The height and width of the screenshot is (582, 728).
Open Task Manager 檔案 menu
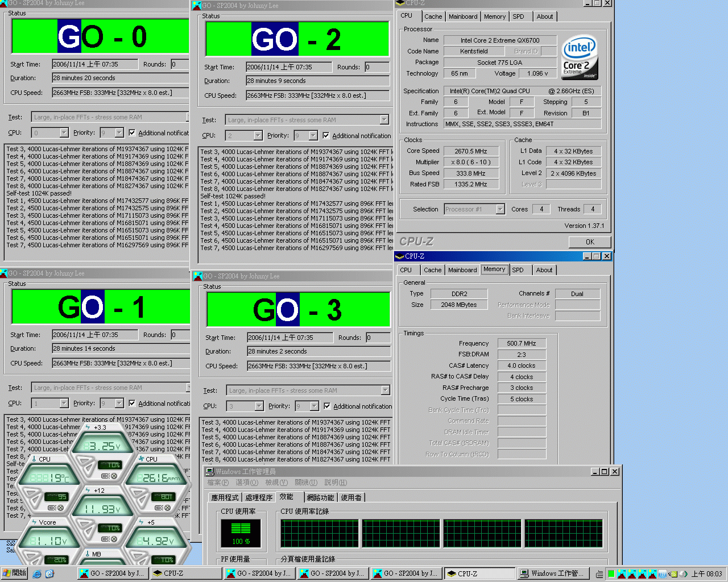coord(218,483)
